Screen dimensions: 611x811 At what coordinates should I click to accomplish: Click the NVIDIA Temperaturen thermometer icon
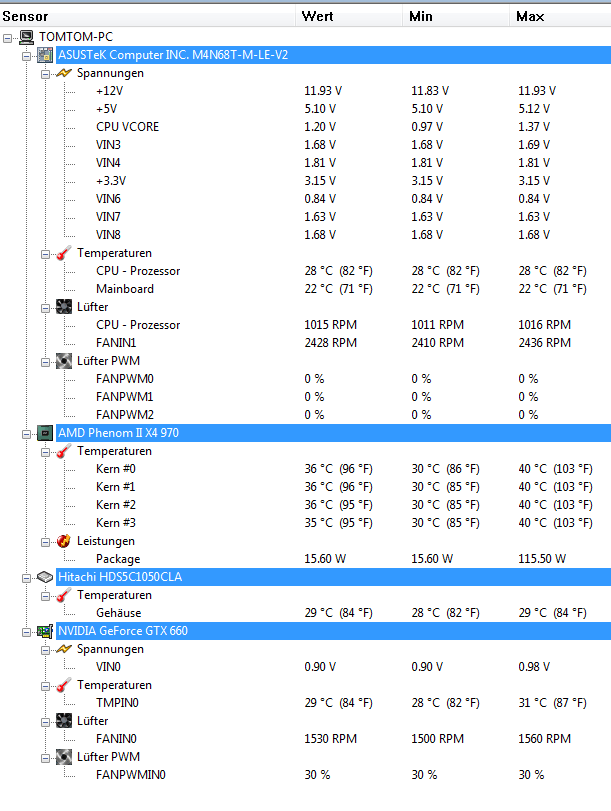64,685
